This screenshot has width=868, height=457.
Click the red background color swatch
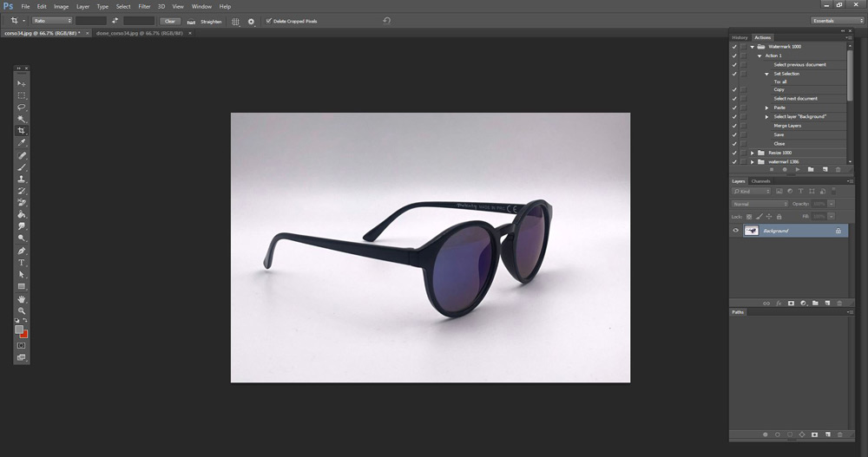[x=24, y=334]
